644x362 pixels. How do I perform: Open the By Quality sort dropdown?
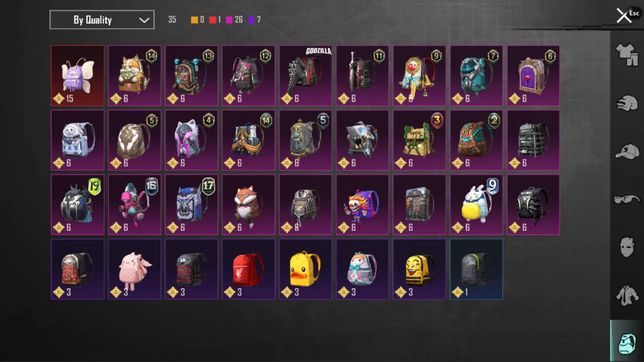tap(102, 20)
